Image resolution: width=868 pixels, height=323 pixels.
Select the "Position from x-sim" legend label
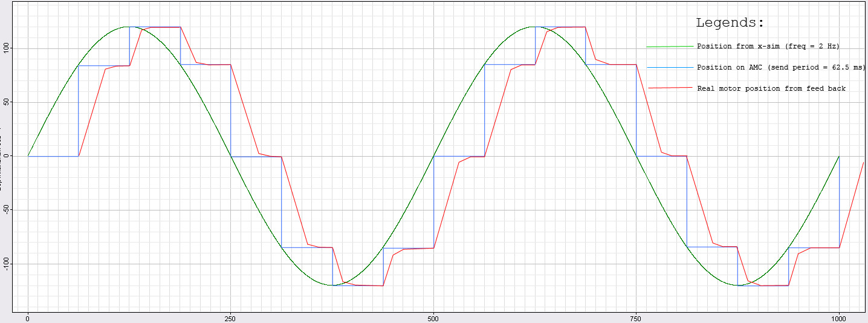768,47
